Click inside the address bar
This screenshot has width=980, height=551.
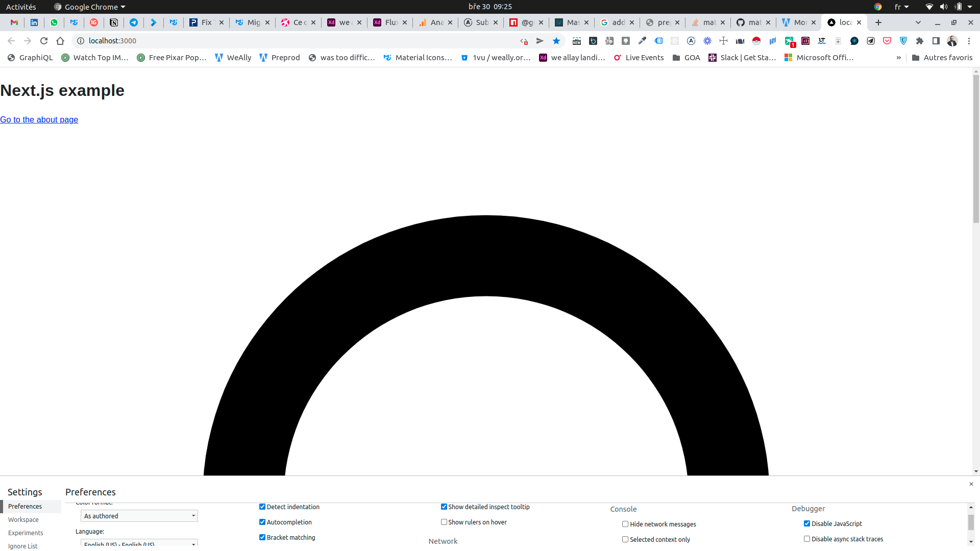pos(204,41)
